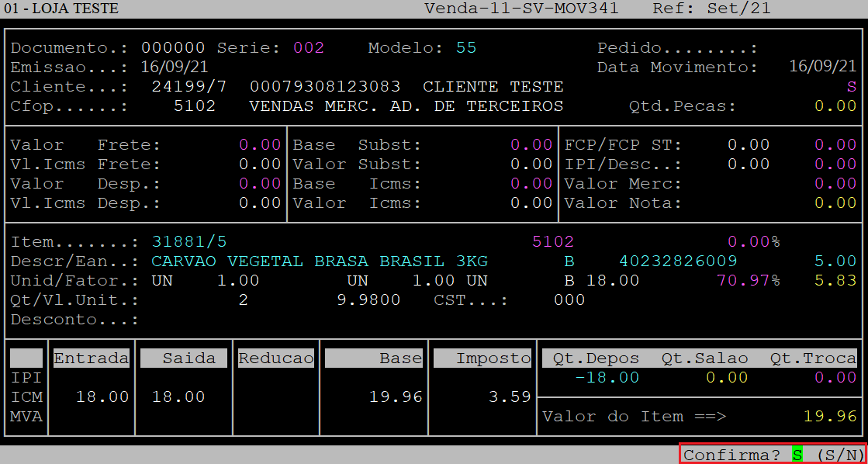Click the Reducao column header

pos(275,358)
